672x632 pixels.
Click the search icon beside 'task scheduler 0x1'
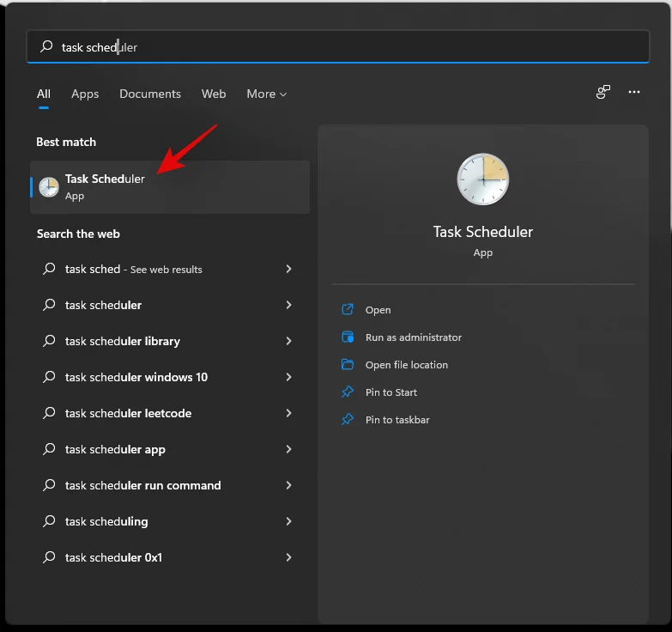[49, 557]
